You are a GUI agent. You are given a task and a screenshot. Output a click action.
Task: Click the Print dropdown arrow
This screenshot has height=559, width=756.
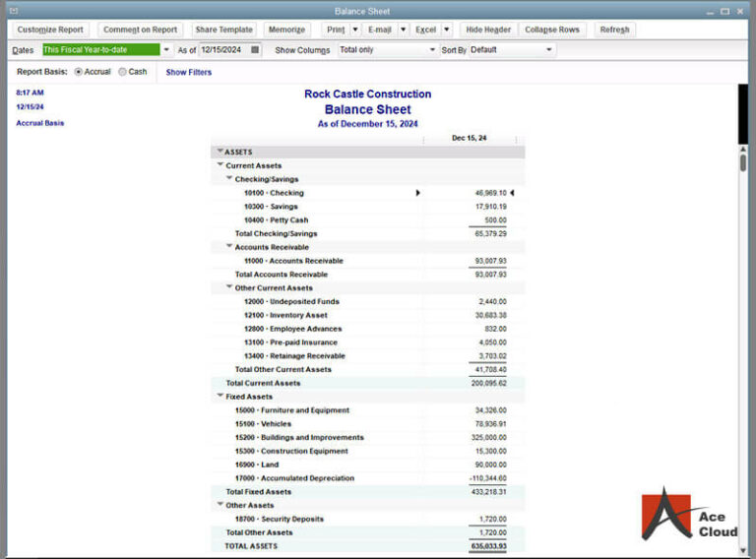tap(356, 30)
